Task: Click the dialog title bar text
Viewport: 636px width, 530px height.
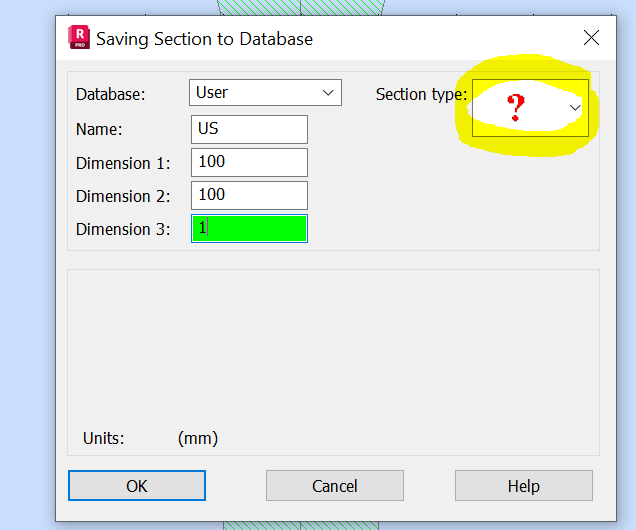Action: pos(204,39)
